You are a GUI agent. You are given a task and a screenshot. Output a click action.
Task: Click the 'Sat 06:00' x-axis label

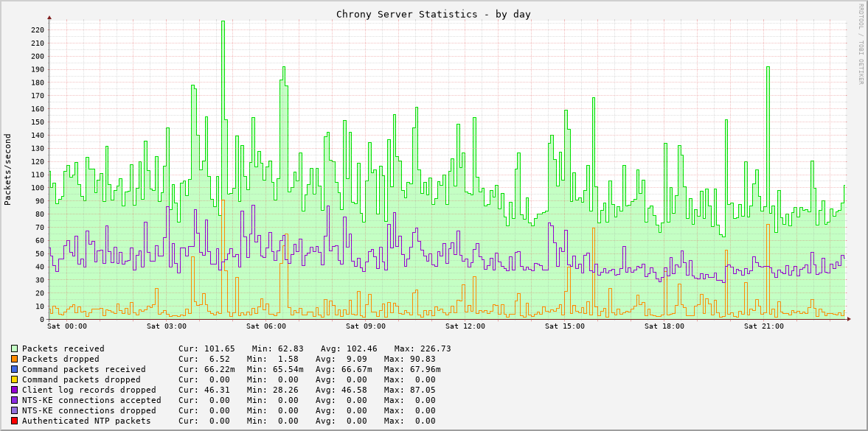266,326
